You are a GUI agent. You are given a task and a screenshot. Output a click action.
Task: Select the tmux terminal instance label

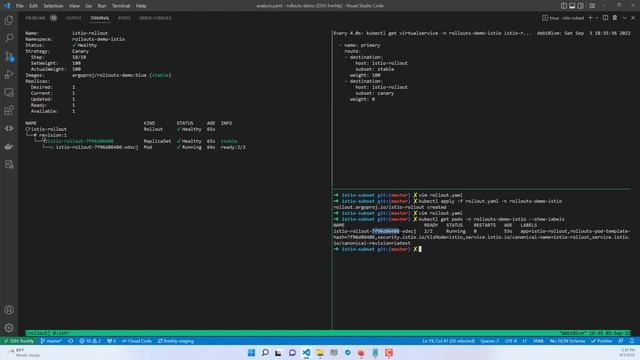click(563, 18)
